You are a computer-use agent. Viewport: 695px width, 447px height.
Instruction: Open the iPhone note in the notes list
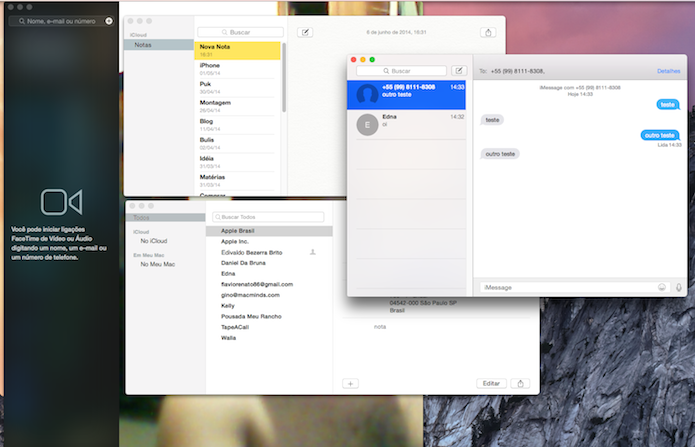237,69
